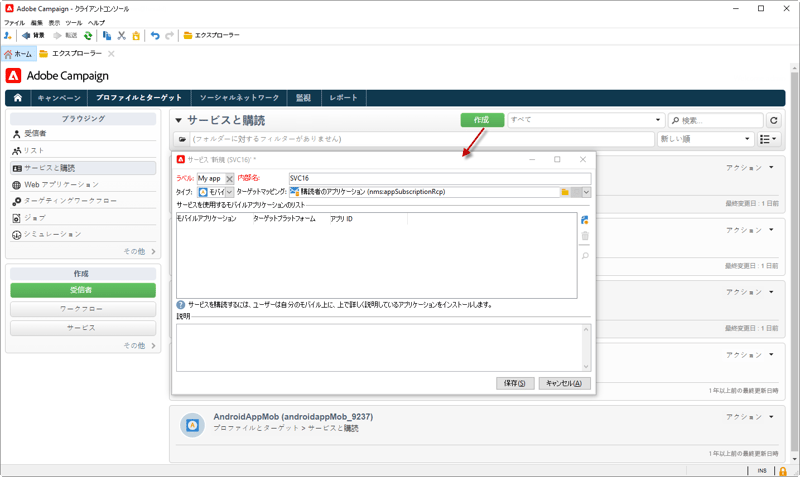Open the list view mode dropdown

point(767,139)
